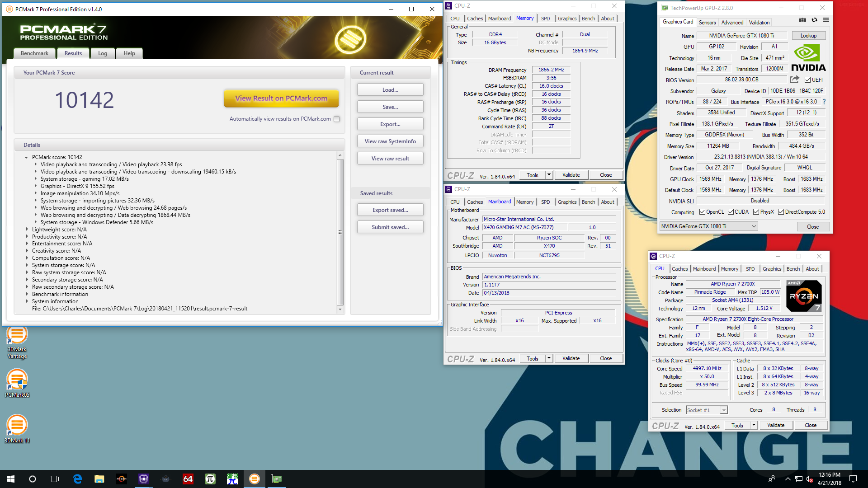Viewport: 868px width, 488px height.
Task: Switch to the Sensors tab in GPU-Z
Action: coord(707,23)
